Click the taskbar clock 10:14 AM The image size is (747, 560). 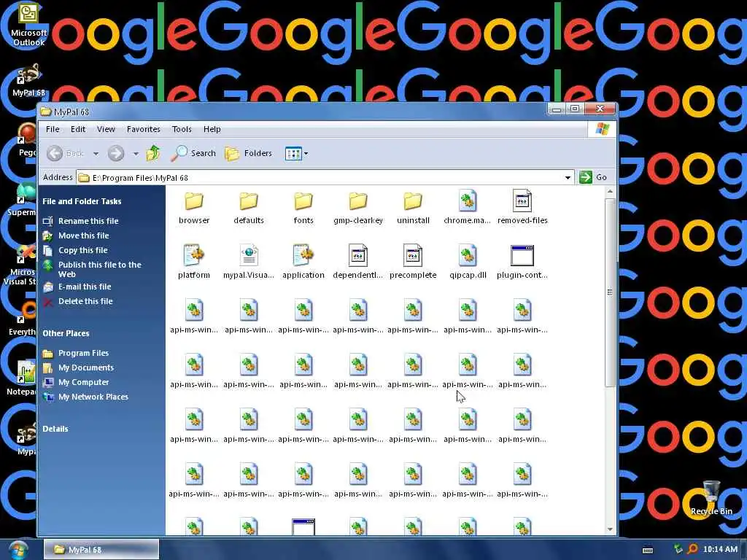click(720, 550)
